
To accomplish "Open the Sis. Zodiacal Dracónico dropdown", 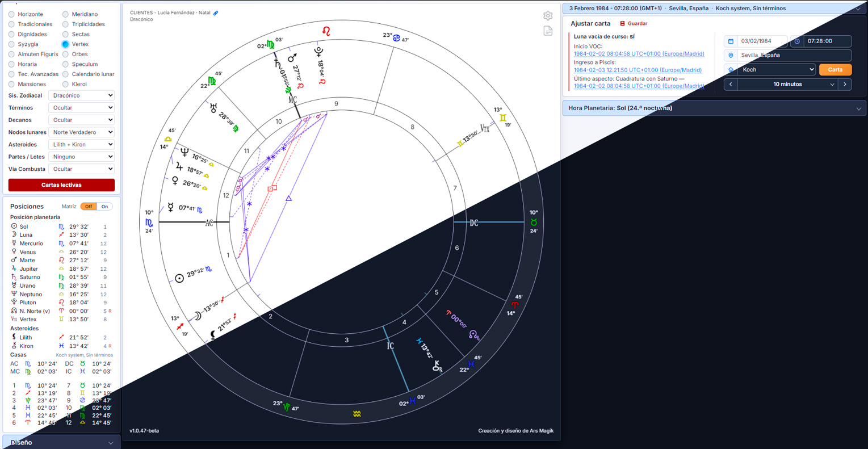I will point(82,95).
